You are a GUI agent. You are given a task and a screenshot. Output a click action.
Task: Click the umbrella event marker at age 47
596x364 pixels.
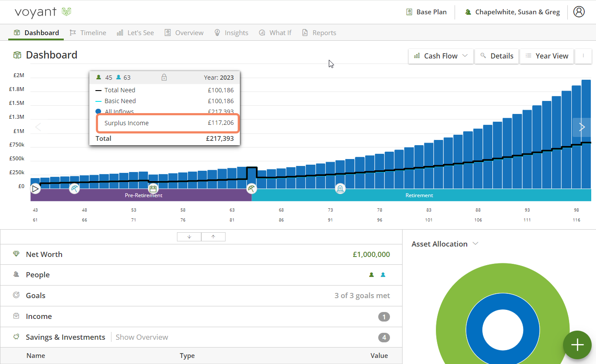click(x=75, y=188)
